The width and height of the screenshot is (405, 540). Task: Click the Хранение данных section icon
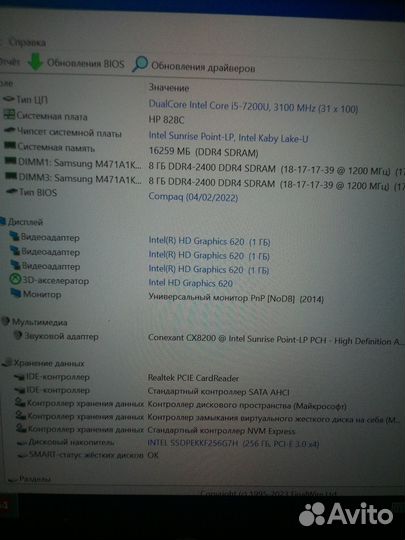7,362
